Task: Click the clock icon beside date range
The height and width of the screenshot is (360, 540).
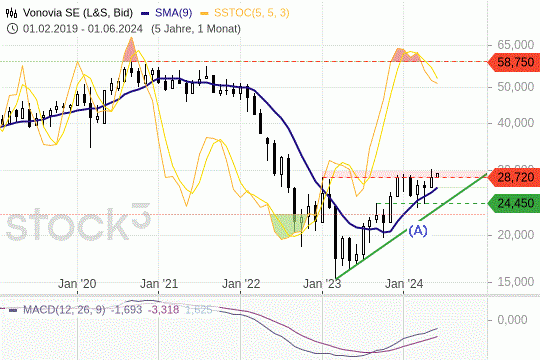Action: [12, 29]
